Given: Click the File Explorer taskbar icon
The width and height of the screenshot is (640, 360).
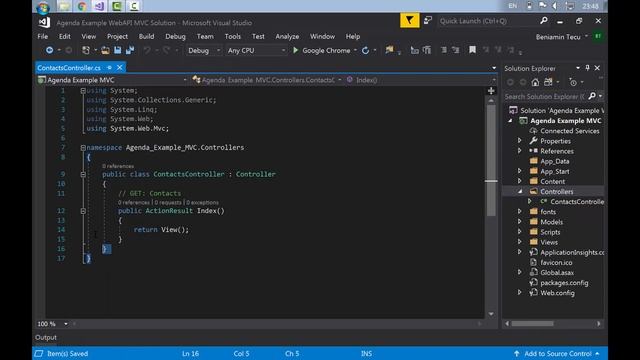Looking at the screenshot, I should coord(64,6).
